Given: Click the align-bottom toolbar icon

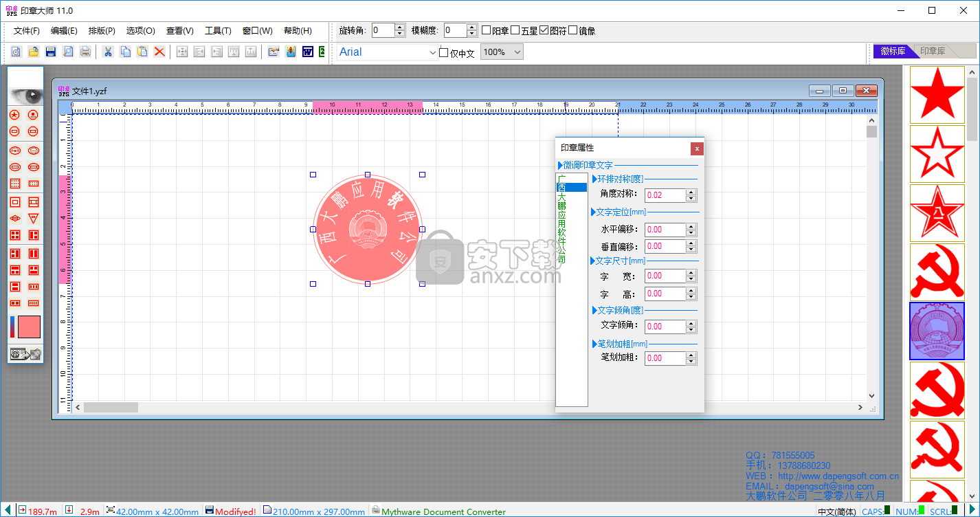Looking at the screenshot, I should click(251, 52).
